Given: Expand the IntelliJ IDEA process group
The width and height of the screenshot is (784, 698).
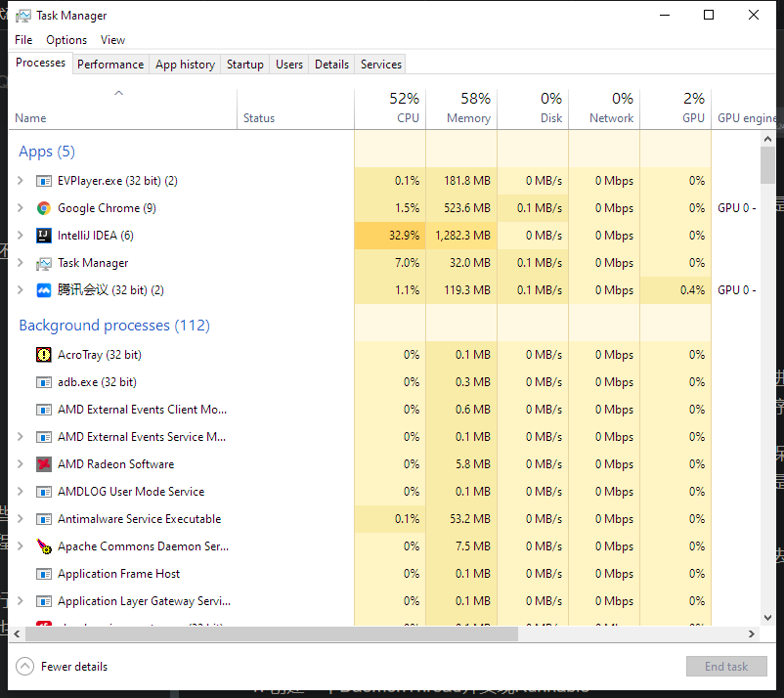Looking at the screenshot, I should click(x=20, y=236).
